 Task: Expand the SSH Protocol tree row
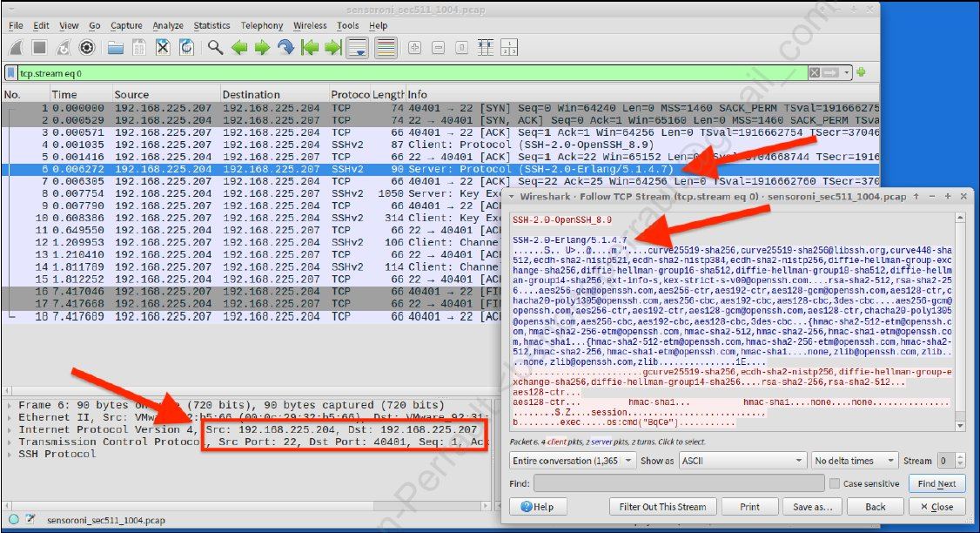pyautogui.click(x=10, y=454)
